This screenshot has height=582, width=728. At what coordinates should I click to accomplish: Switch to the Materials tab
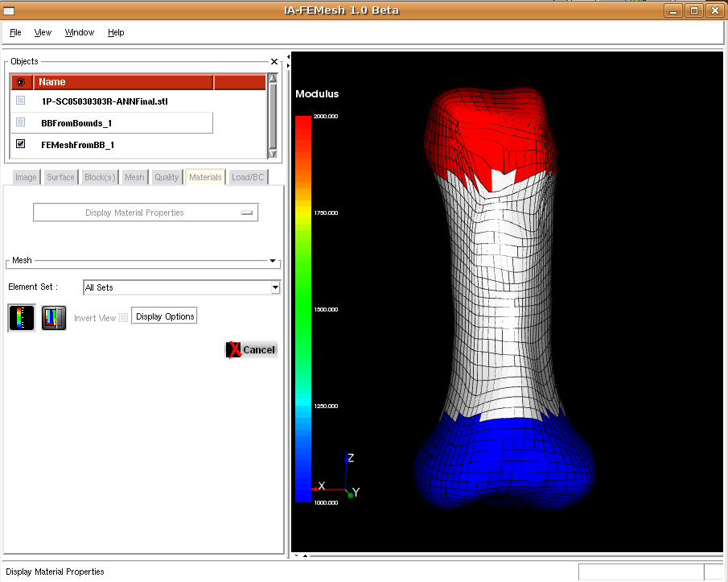[205, 177]
